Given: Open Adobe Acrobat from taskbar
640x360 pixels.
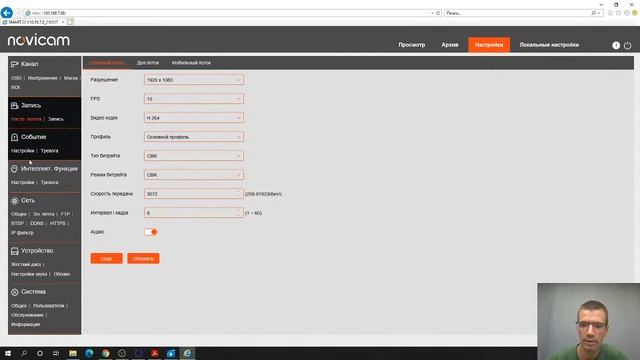Looking at the screenshot, I should [155, 353].
